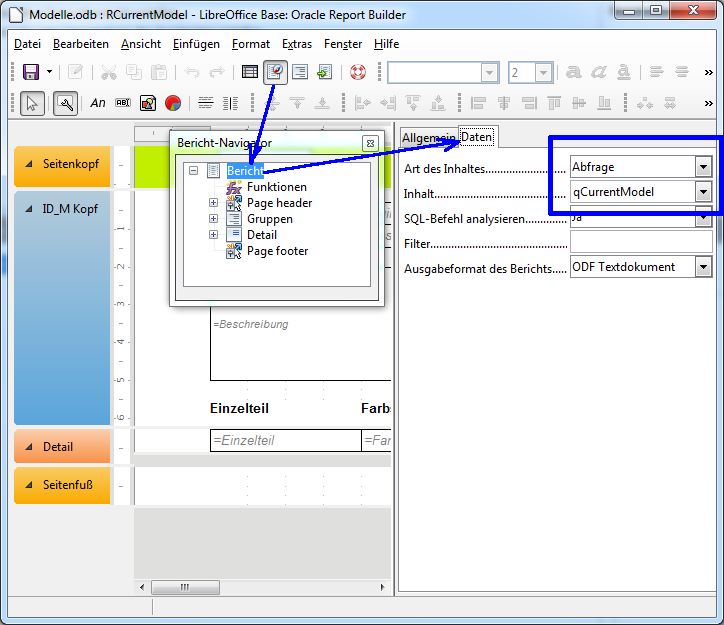Select Page footer in the navigator

(x=277, y=251)
